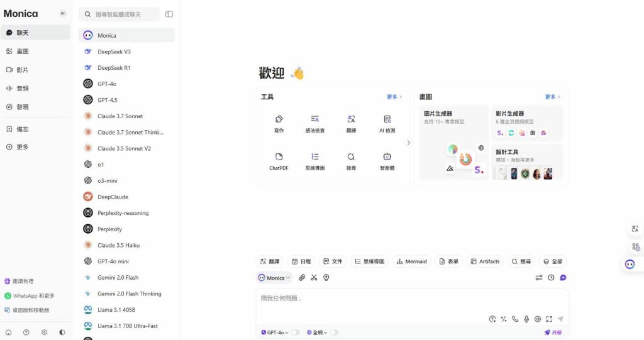The height and width of the screenshot is (340, 644).
Task: Open the 寫作 writing tool
Action: 279,123
